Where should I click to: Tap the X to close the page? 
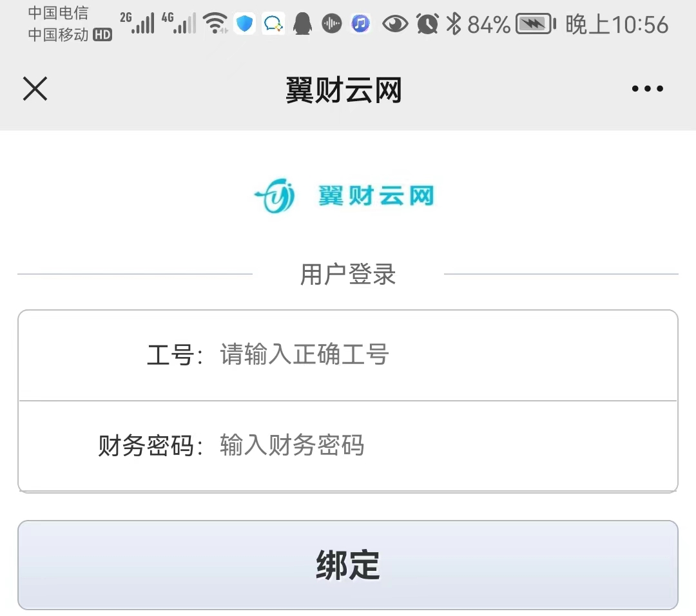tap(35, 90)
